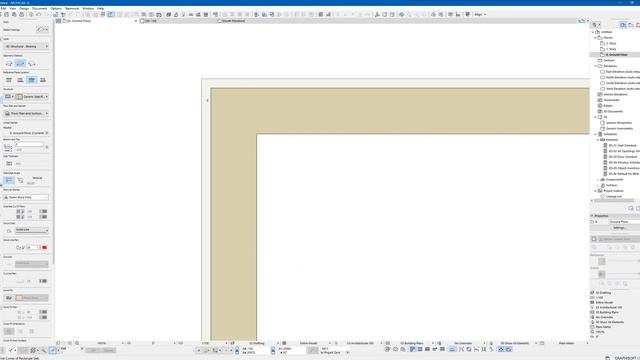Select 1. Story in the Navigator
Screen dimensions: 640x360
click(x=611, y=49)
